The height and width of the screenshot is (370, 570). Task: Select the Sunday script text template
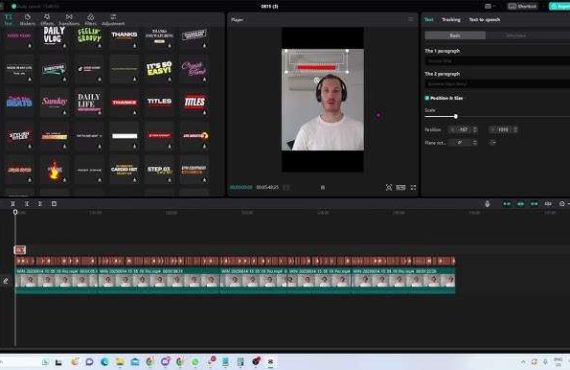coord(54,102)
